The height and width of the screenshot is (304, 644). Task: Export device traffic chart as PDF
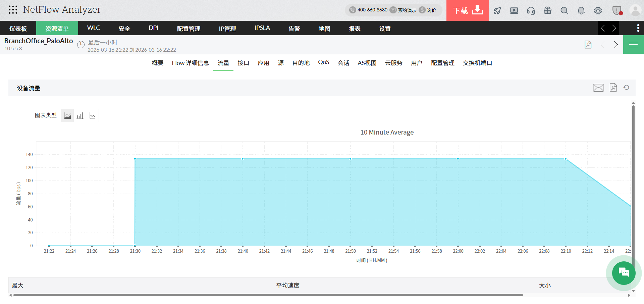pos(613,88)
